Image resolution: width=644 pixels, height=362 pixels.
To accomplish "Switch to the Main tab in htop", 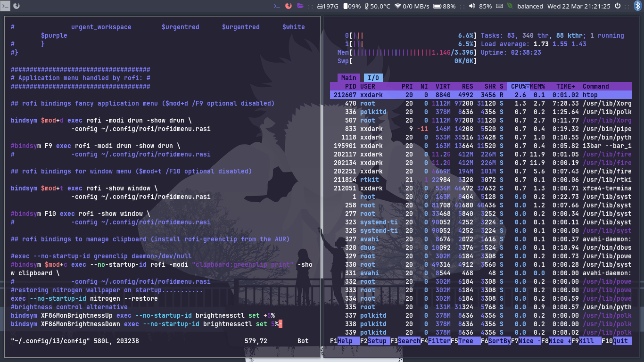I will [349, 78].
